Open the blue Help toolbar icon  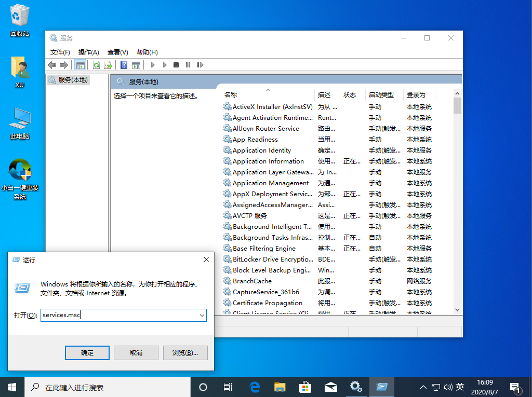click(124, 65)
